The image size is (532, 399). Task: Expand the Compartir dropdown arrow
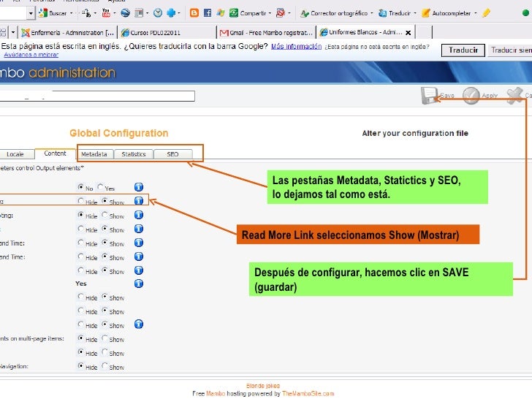click(270, 13)
